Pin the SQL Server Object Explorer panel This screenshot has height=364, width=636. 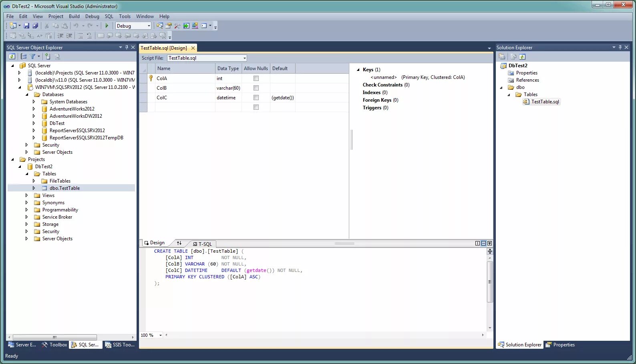pos(127,47)
